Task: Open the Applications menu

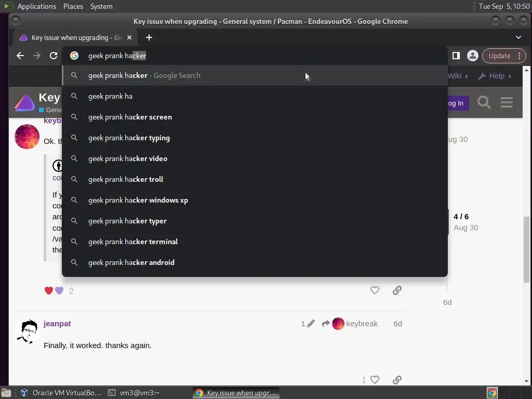Action: coord(37,6)
